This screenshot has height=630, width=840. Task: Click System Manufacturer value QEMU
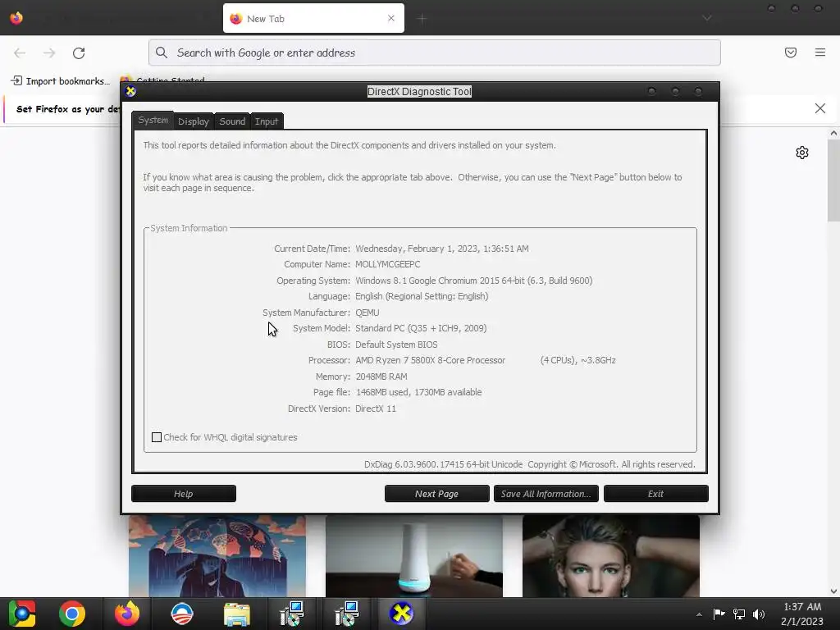click(367, 313)
